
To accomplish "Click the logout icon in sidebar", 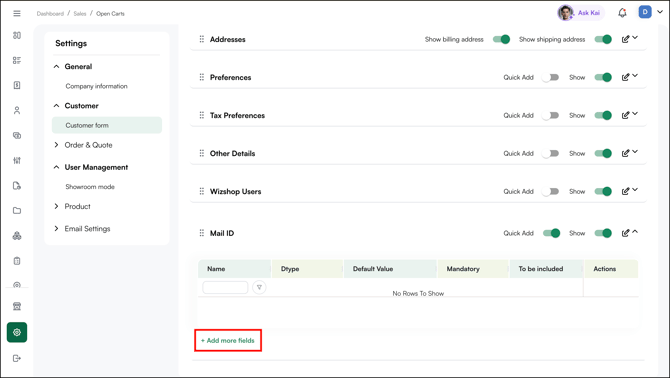I will point(17,358).
